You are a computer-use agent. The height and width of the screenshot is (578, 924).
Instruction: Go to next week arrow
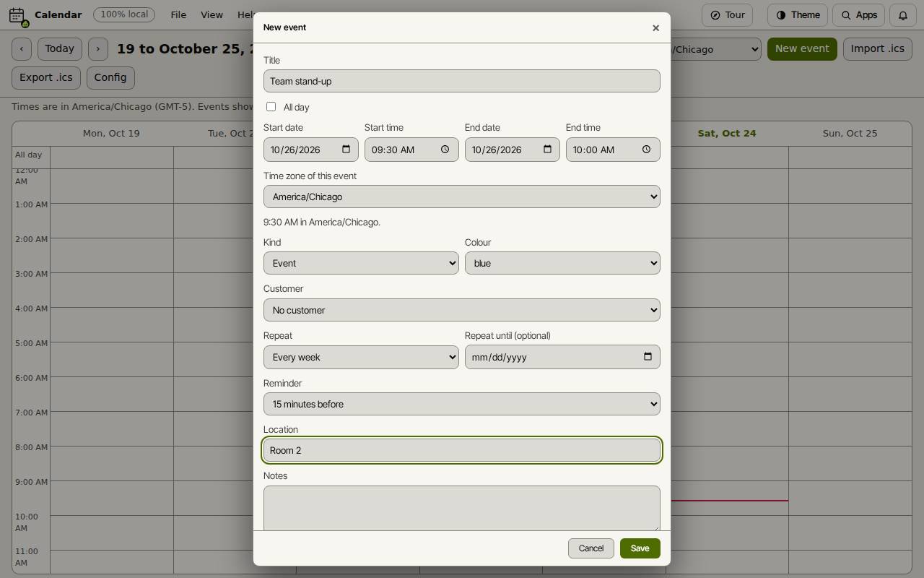(x=98, y=49)
